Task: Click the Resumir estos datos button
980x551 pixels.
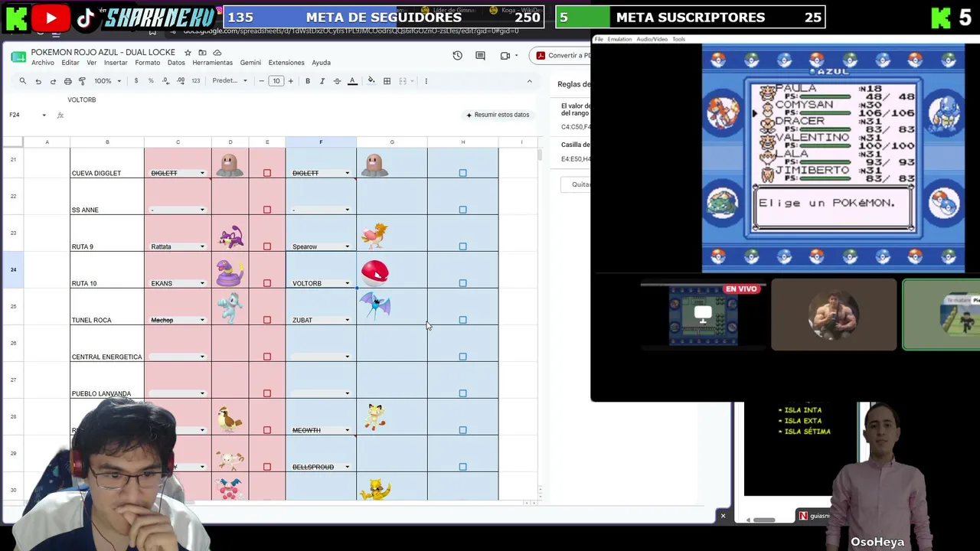Action: 498,115
